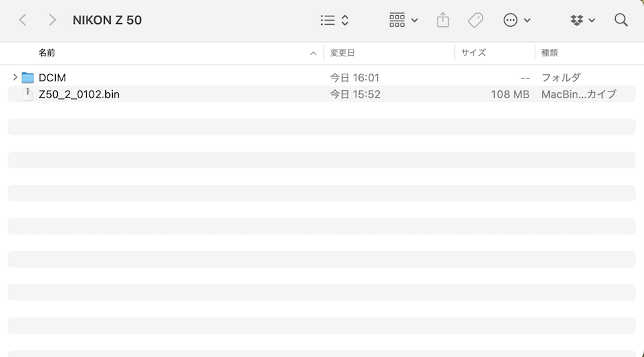Click the Back navigation arrow
This screenshot has width=644, height=357.
23,20
